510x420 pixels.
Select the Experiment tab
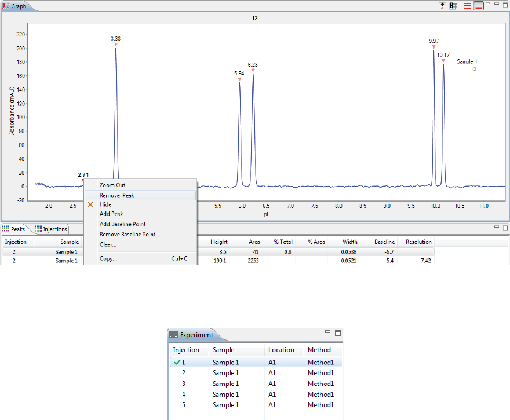pyautogui.click(x=196, y=335)
